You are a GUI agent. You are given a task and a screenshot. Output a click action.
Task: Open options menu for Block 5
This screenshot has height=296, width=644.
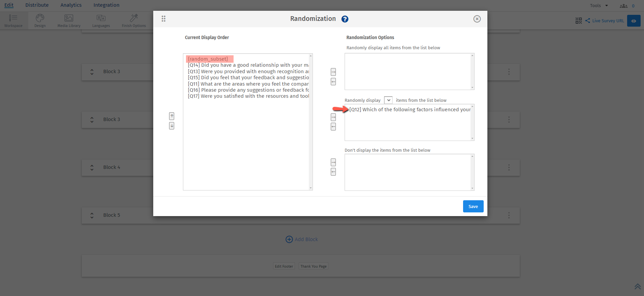pyautogui.click(x=509, y=215)
